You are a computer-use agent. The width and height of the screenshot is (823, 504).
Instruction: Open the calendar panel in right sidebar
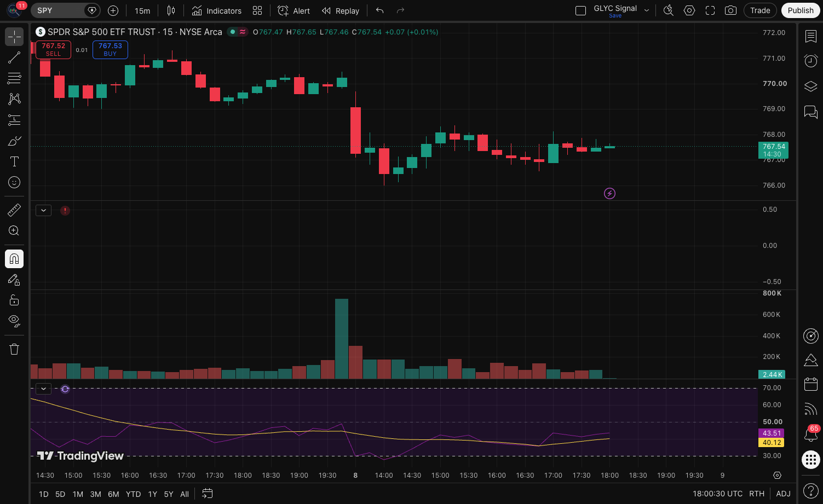tap(810, 384)
